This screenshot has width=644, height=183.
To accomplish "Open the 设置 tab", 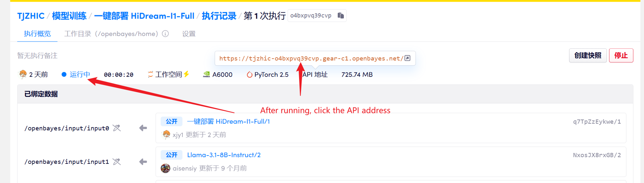I will tap(189, 34).
